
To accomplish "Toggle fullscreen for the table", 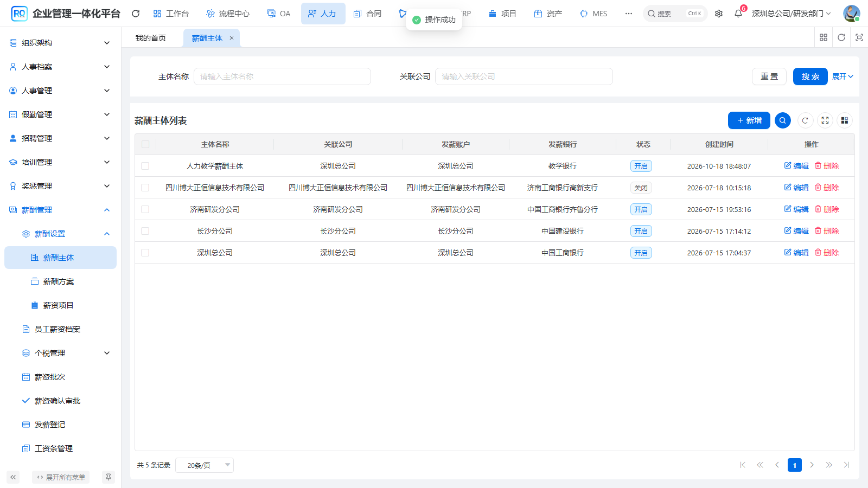I will (x=825, y=120).
